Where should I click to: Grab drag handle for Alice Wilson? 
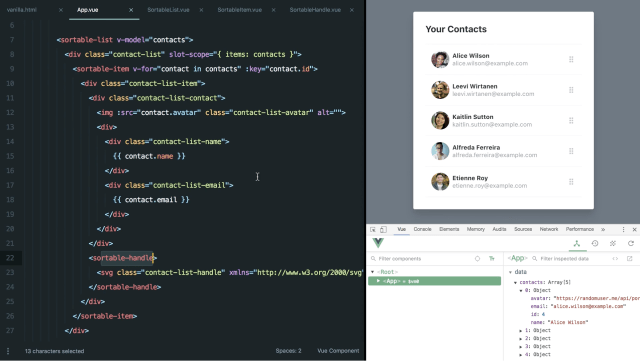point(571,59)
